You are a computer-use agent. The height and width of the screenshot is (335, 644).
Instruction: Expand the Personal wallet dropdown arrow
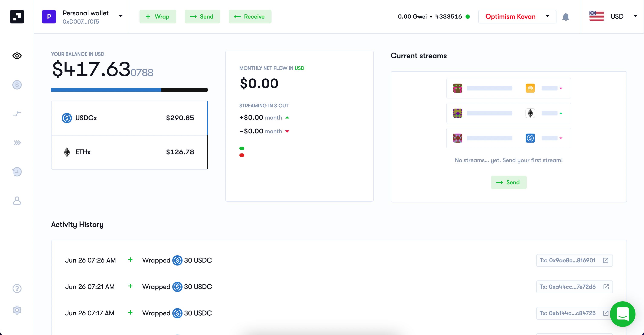[x=121, y=16]
